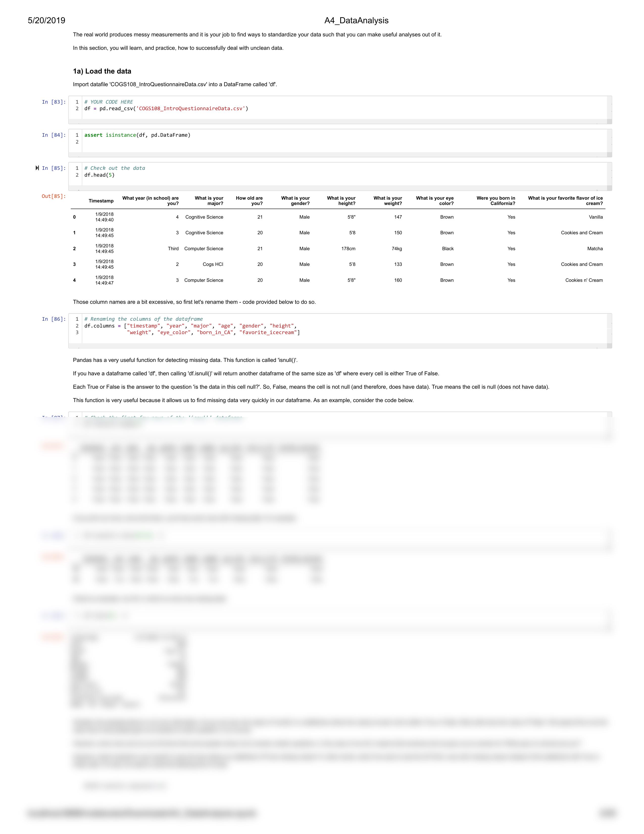Image resolution: width=644 pixels, height=834 pixels.
Task: Click the paragraph starting 'Pandas has a very useful function'
Action: 185,360
